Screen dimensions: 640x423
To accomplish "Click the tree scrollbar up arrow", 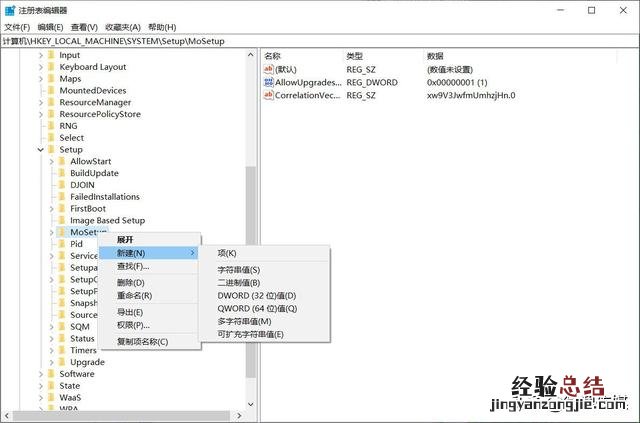I will [251, 55].
